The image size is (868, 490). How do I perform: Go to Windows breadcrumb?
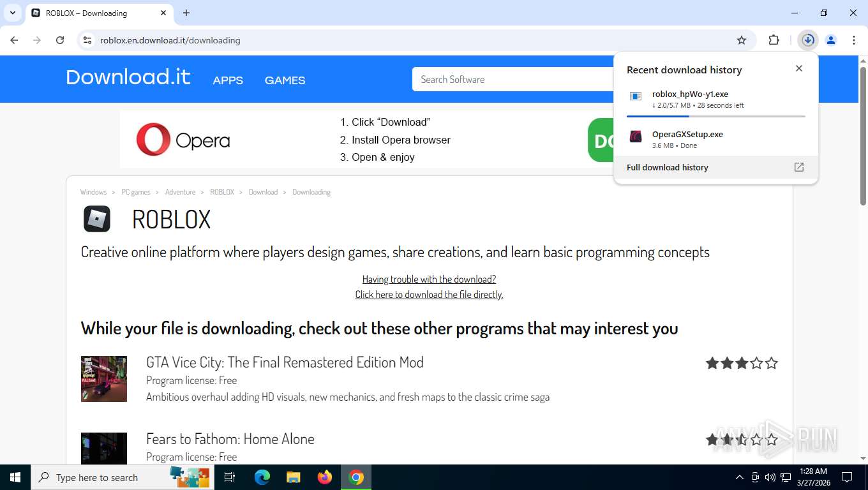click(x=93, y=192)
